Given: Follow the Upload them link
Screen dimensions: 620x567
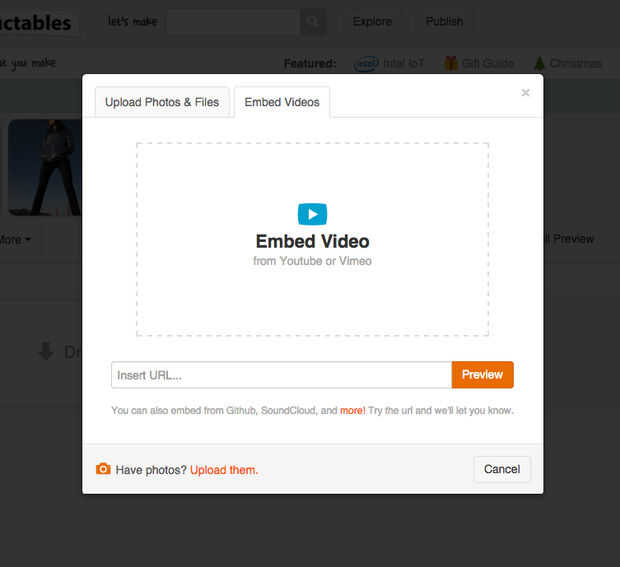Looking at the screenshot, I should click(x=224, y=469).
